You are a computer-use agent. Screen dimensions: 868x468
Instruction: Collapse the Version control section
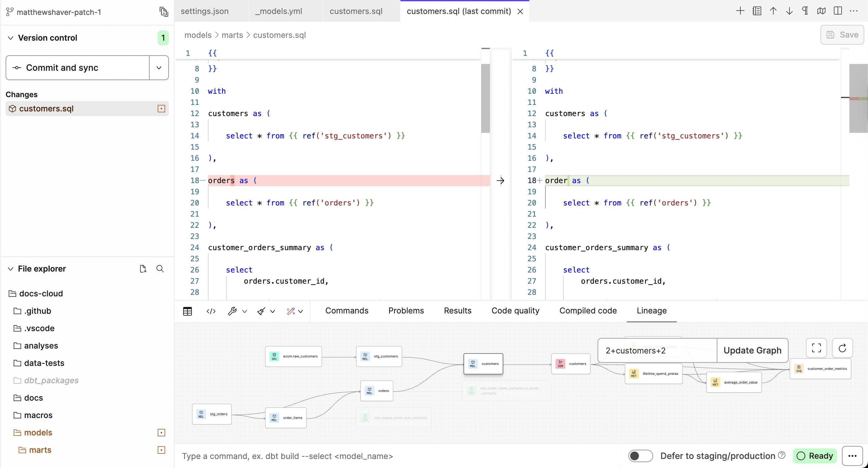coord(11,38)
